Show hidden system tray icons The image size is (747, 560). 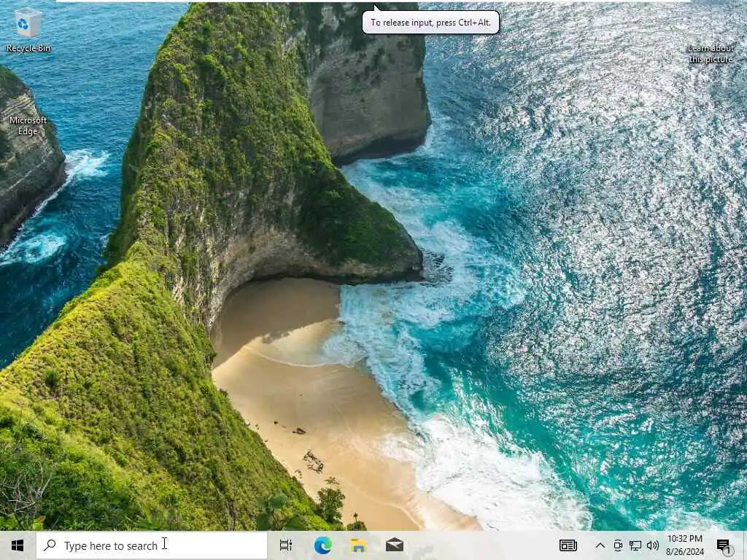click(x=600, y=545)
